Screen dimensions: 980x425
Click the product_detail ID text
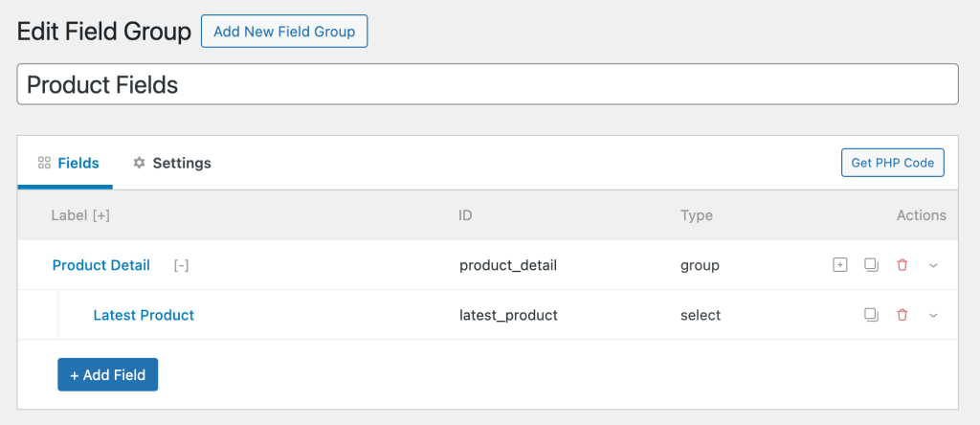(507, 265)
